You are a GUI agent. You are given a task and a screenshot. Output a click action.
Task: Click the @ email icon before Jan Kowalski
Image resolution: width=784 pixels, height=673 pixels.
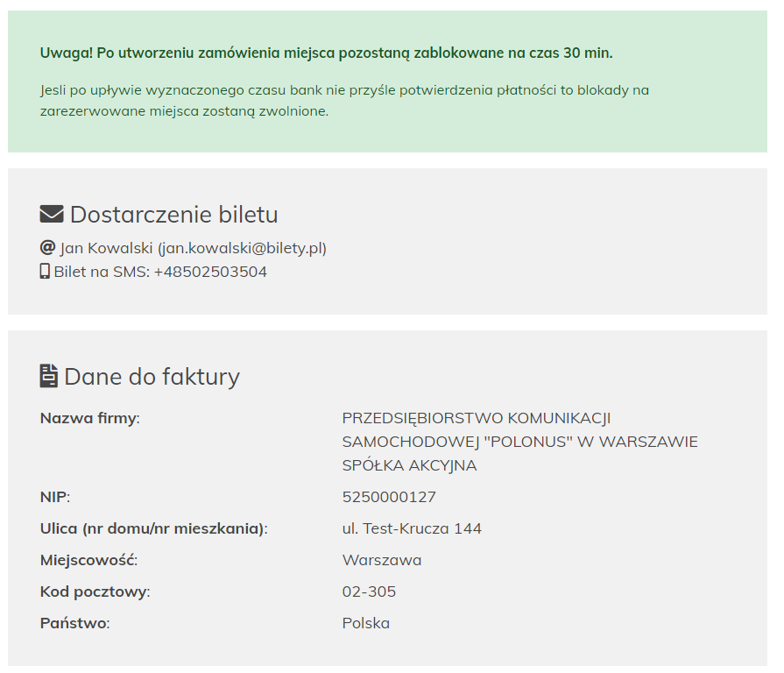pos(47,247)
